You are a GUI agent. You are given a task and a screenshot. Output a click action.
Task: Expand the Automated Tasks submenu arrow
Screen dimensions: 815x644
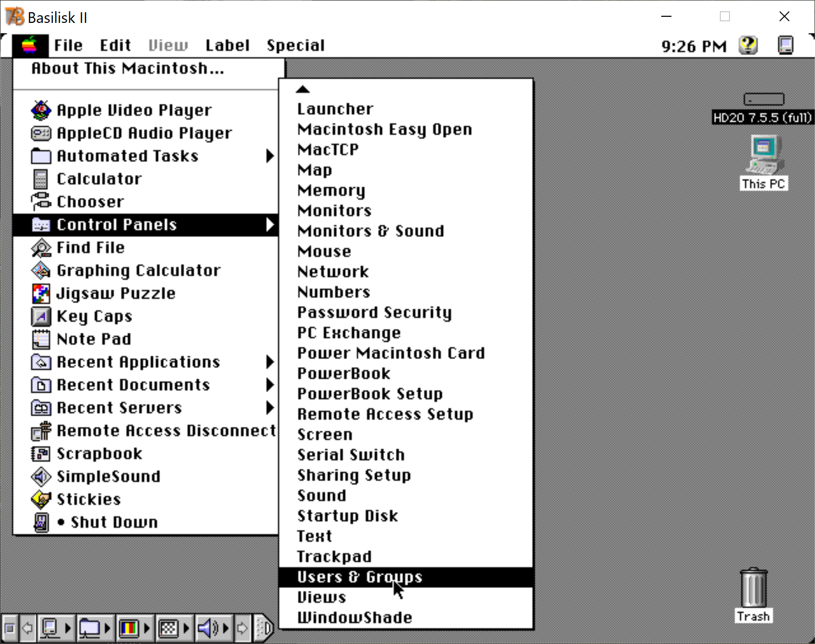coord(270,156)
